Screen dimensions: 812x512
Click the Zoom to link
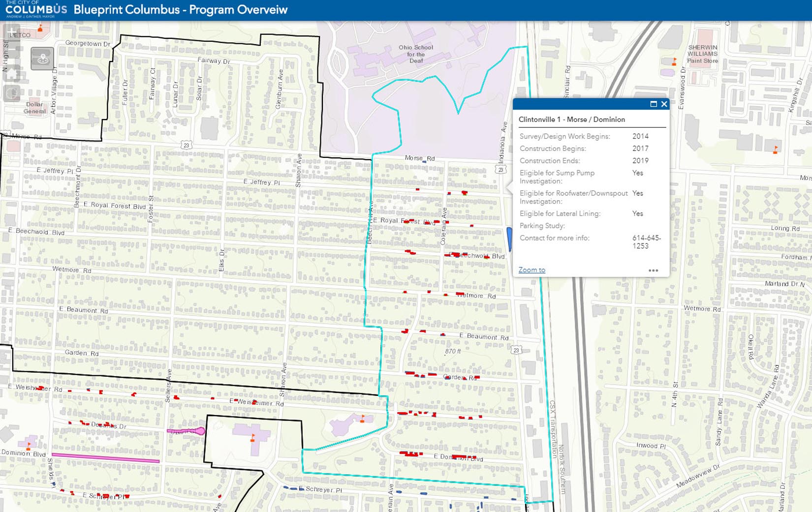coord(531,270)
